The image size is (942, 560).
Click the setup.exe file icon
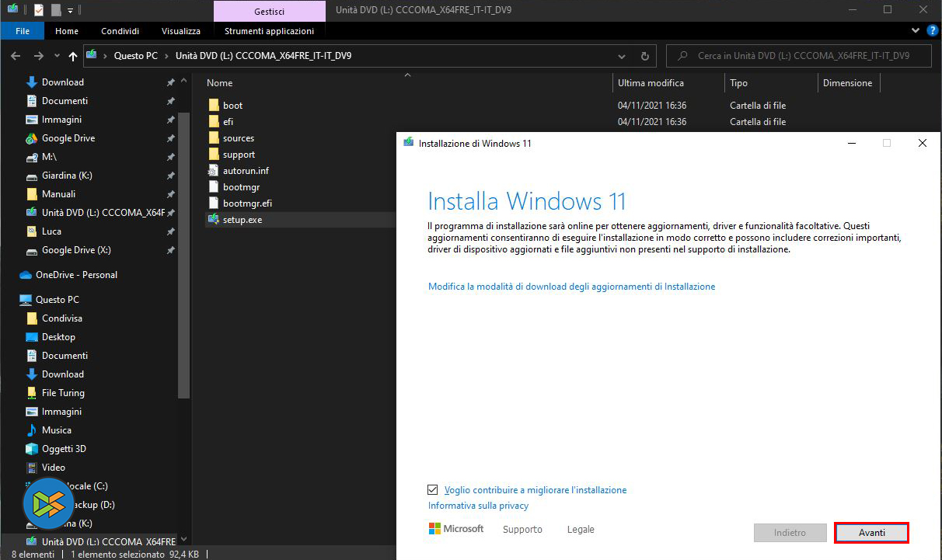tap(215, 220)
